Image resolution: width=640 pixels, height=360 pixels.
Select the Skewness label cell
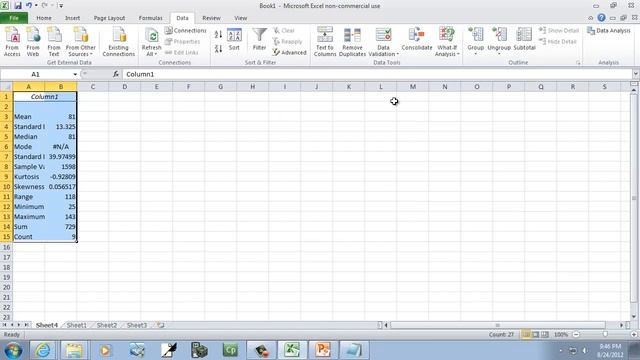[29, 187]
